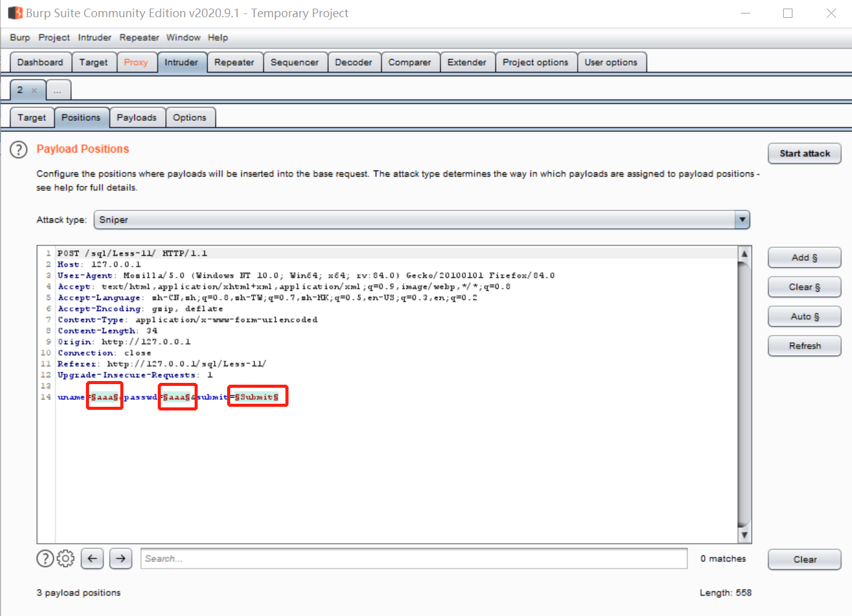Click the Accept-Language header line
Screen dimensions: 852x616
(x=268, y=298)
